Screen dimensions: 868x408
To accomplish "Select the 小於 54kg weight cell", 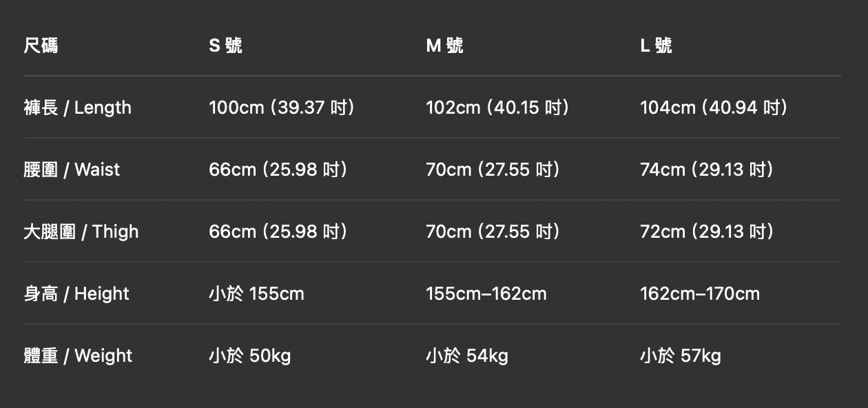I will (x=467, y=356).
